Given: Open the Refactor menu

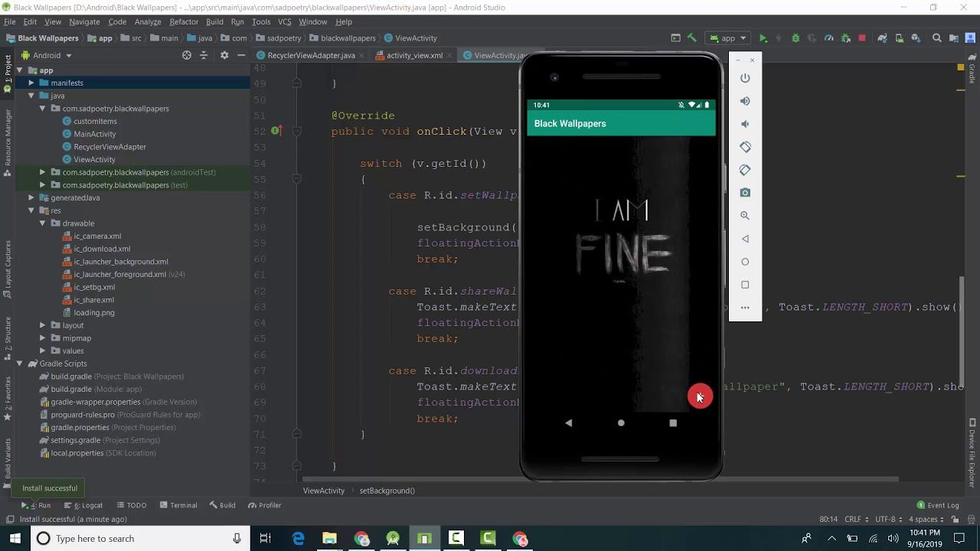Looking at the screenshot, I should [184, 22].
